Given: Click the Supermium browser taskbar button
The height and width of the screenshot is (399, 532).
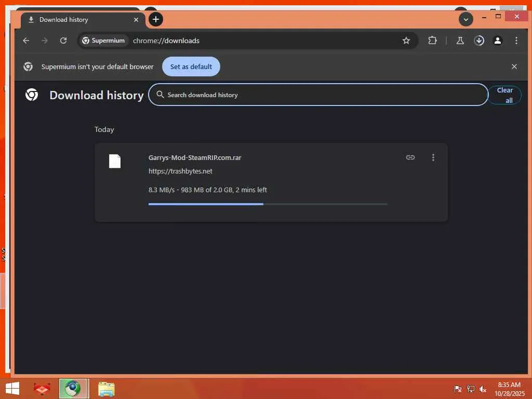Looking at the screenshot, I should [x=74, y=389].
